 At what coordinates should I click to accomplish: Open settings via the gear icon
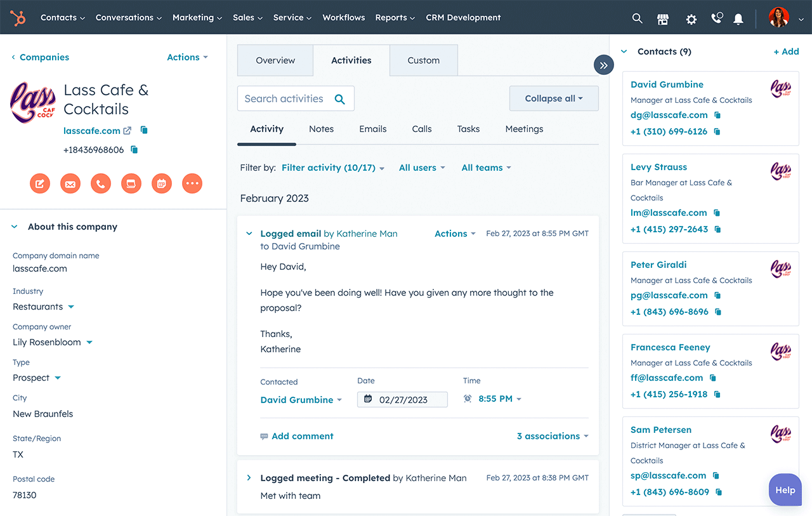[x=690, y=20]
